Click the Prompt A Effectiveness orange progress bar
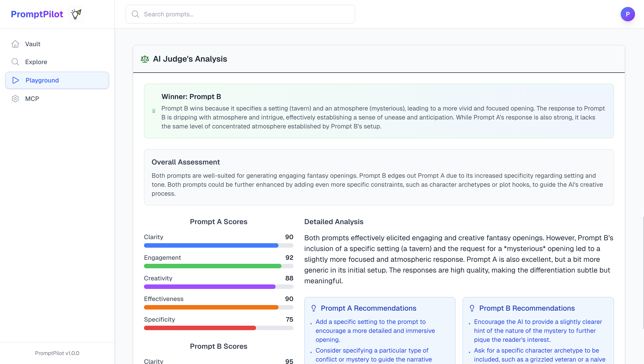 coord(218,308)
